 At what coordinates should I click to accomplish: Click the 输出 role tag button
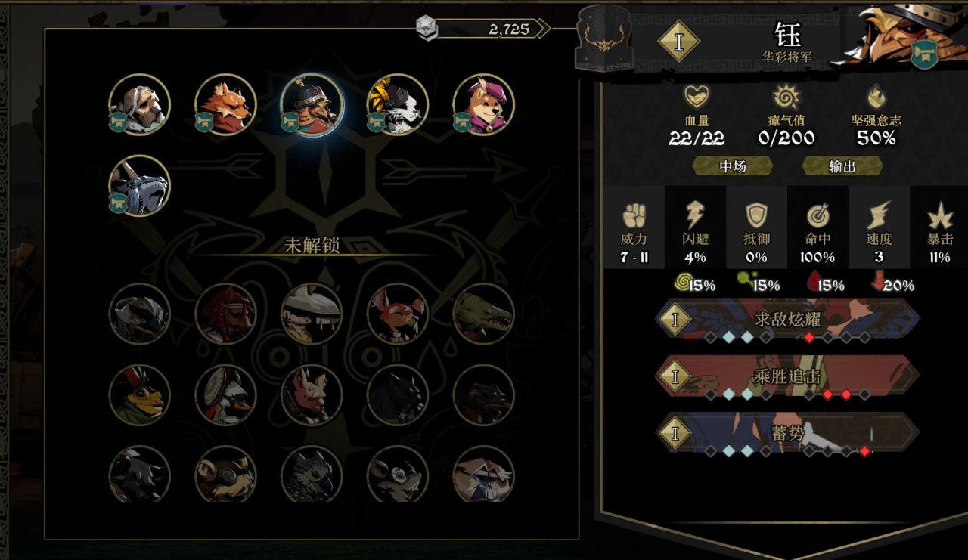[842, 166]
